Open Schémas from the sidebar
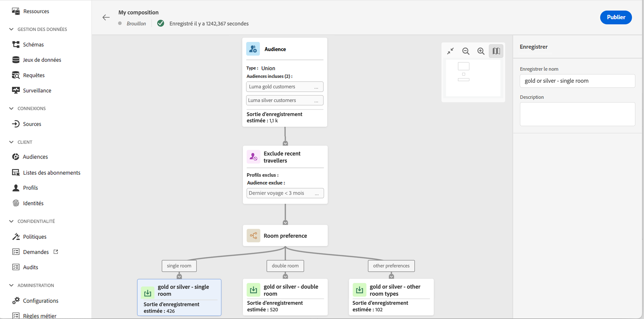 click(33, 45)
